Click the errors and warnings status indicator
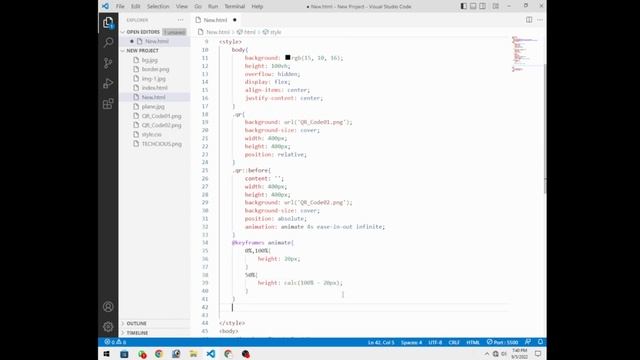 (116, 342)
